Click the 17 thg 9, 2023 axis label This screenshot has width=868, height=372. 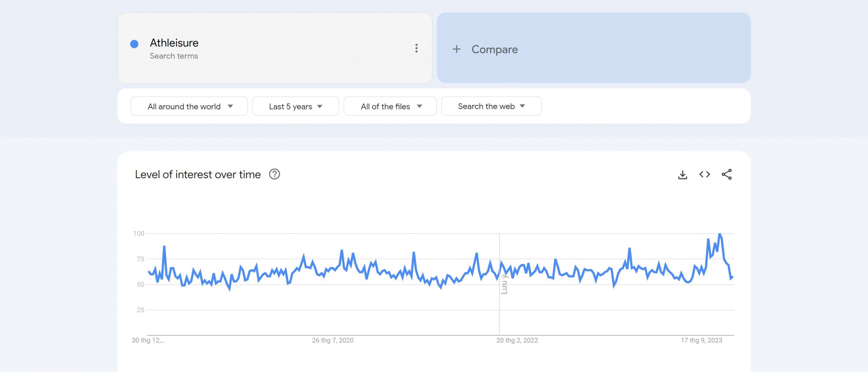(x=701, y=340)
